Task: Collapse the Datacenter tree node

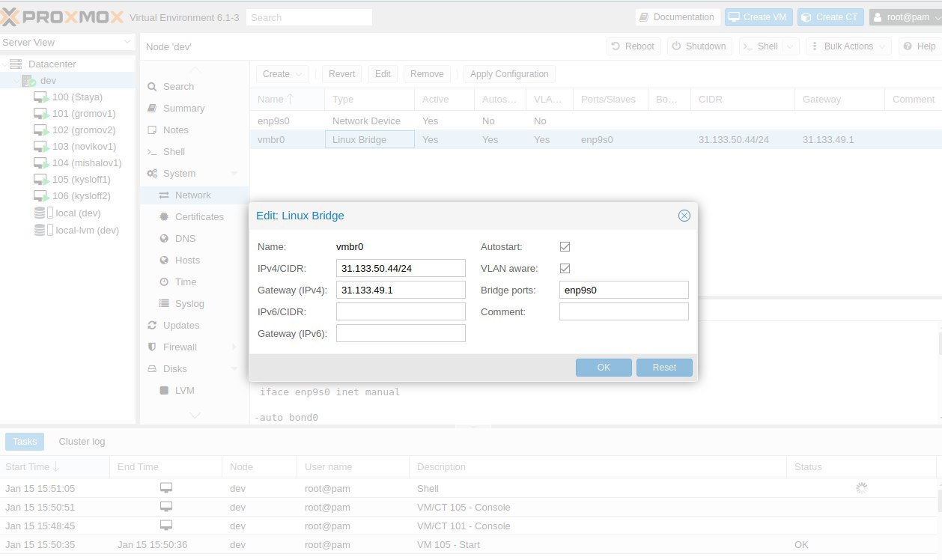Action: (x=5, y=64)
